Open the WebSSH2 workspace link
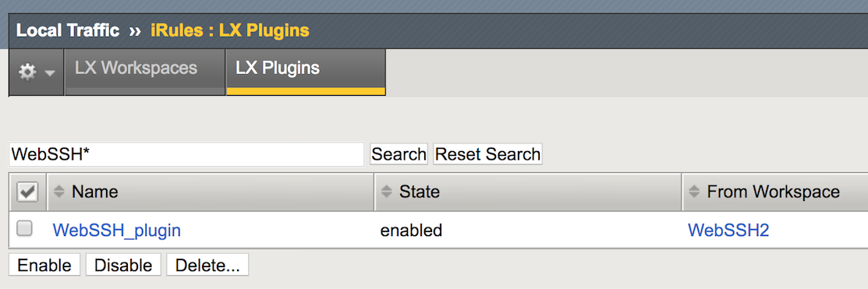Viewport: 868px width, 289px height. coord(728,231)
